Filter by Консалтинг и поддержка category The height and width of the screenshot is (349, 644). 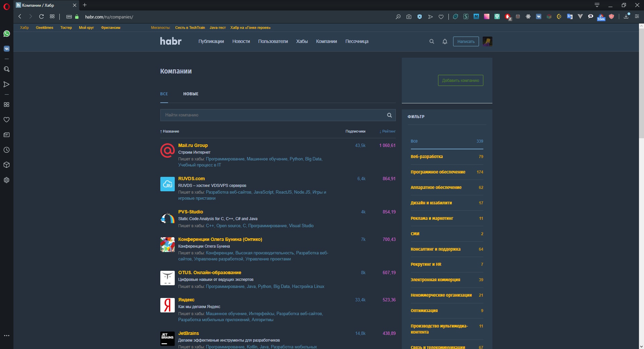pyautogui.click(x=447, y=249)
